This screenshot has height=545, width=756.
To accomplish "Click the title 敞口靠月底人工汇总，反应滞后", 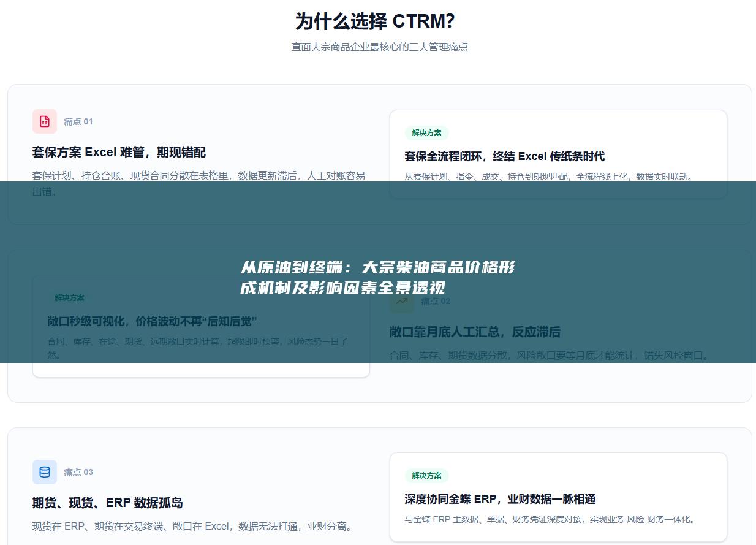I will coord(475,332).
